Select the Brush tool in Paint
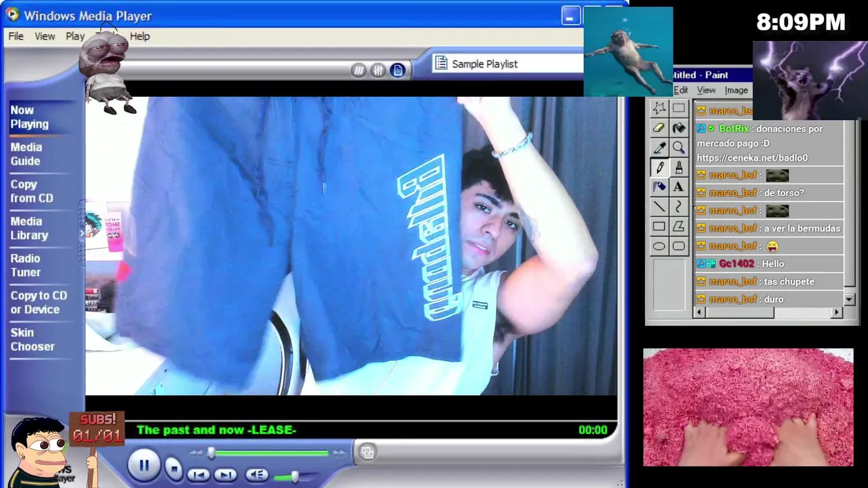Image resolution: width=868 pixels, height=488 pixels. point(679,167)
